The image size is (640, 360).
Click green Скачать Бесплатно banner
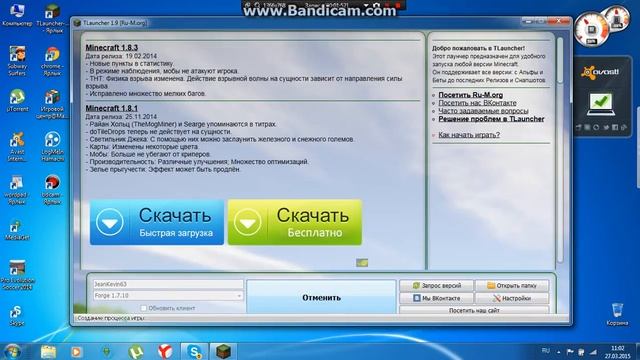click(x=295, y=222)
